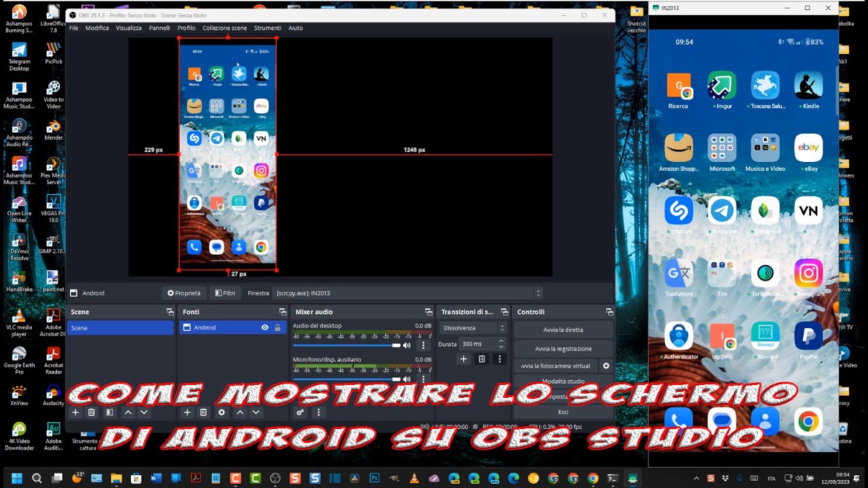The width and height of the screenshot is (868, 488).
Task: Click the Modalità studio button
Action: coord(563,382)
